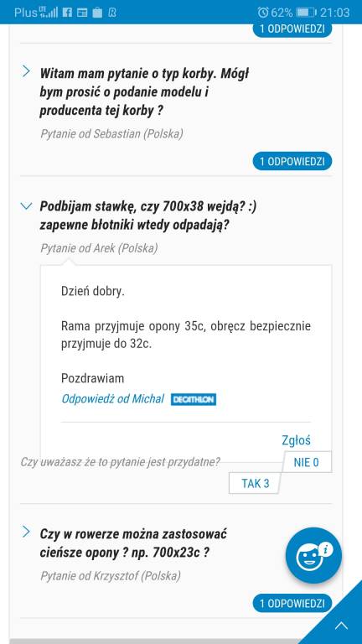Screen dimensions: 362x644
Task: Click Odpowiedź od Michal author link
Action: [112, 399]
